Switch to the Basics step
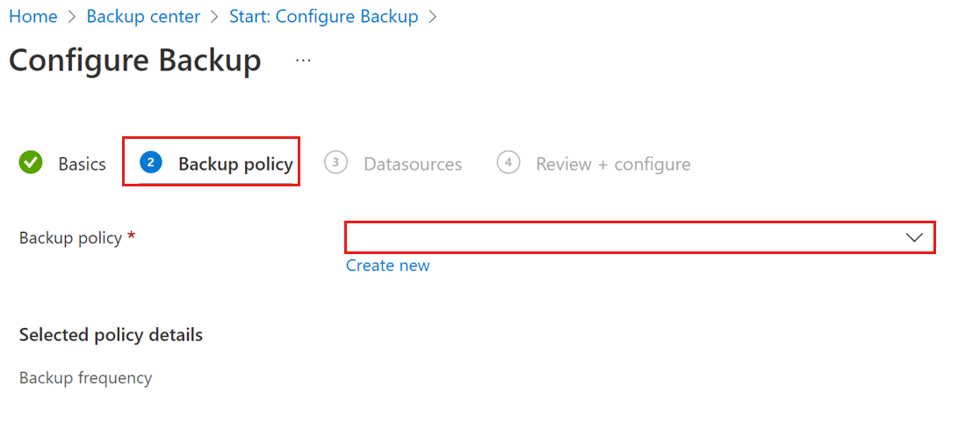The height and width of the screenshot is (422, 980). [82, 164]
